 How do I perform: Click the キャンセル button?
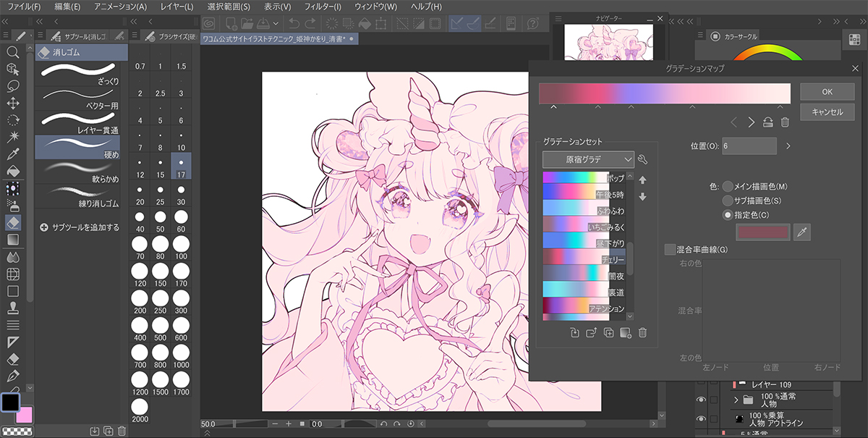[827, 112]
